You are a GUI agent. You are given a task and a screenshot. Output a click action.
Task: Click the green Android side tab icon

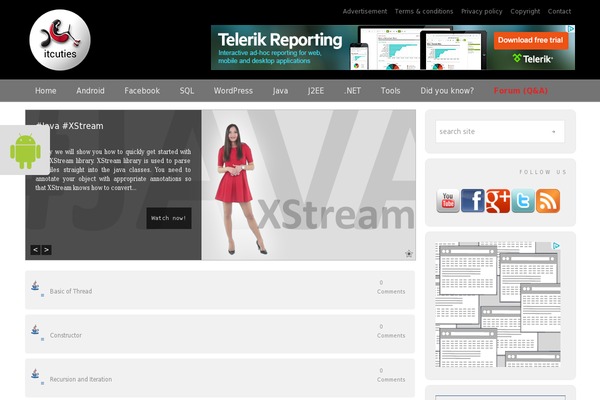tap(25, 151)
